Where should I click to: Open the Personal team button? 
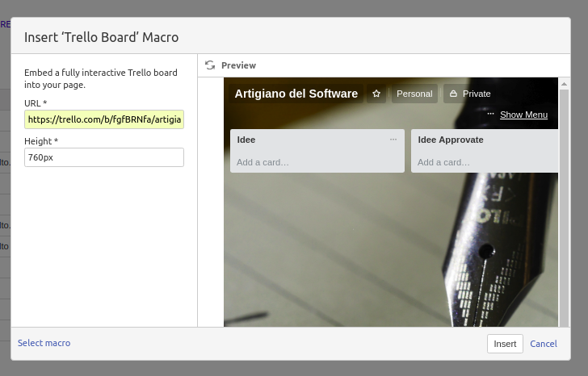[x=414, y=94]
